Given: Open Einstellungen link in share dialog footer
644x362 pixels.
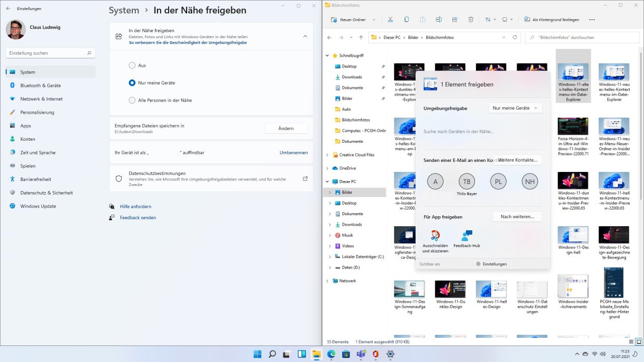Looking at the screenshot, I should (491, 264).
